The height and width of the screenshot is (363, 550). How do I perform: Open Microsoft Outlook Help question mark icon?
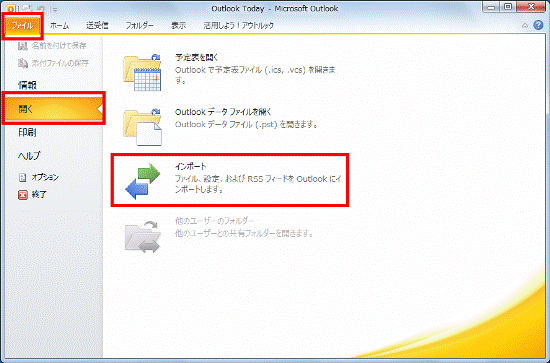point(538,25)
